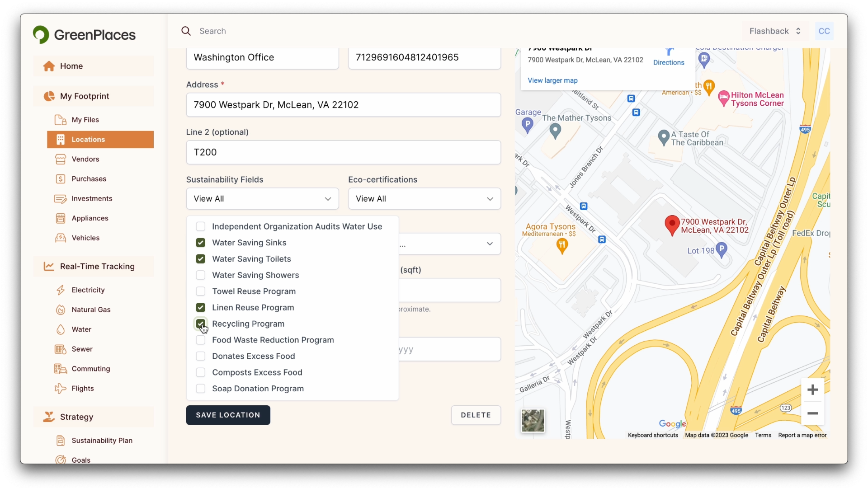This screenshot has height=488, width=868.
Task: Toggle the Recycling Program checkbox
Action: coord(200,324)
